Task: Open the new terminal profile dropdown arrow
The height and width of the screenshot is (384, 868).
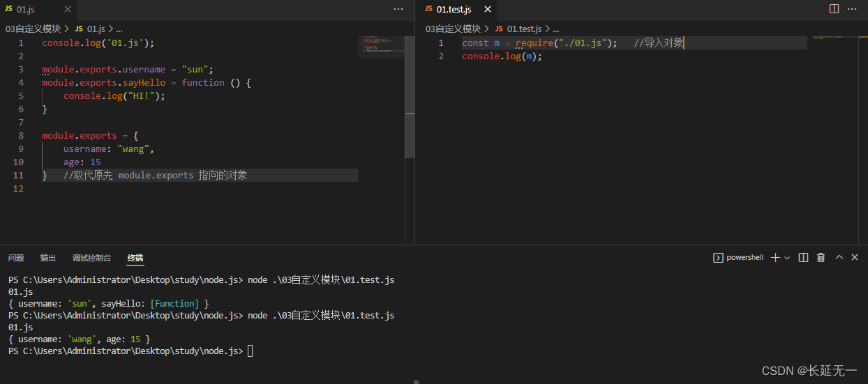Action: tap(787, 258)
